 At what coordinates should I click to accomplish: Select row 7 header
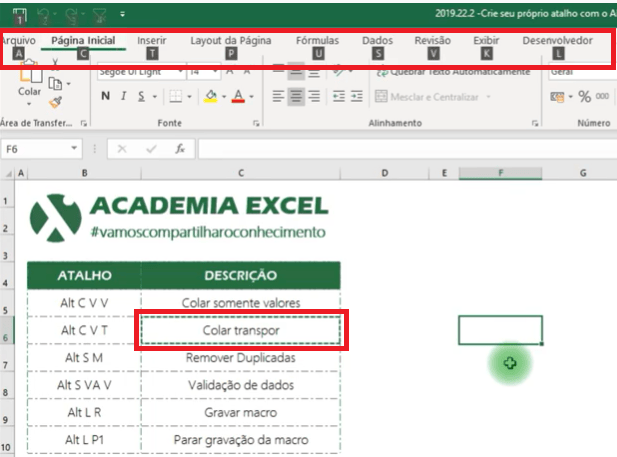[x=6, y=358]
